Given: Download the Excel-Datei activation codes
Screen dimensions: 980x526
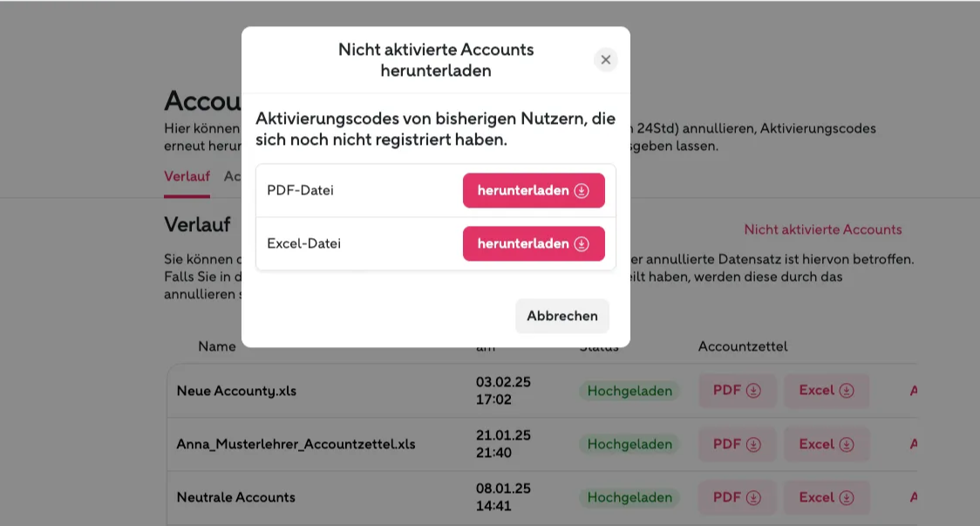Looking at the screenshot, I should click(533, 243).
